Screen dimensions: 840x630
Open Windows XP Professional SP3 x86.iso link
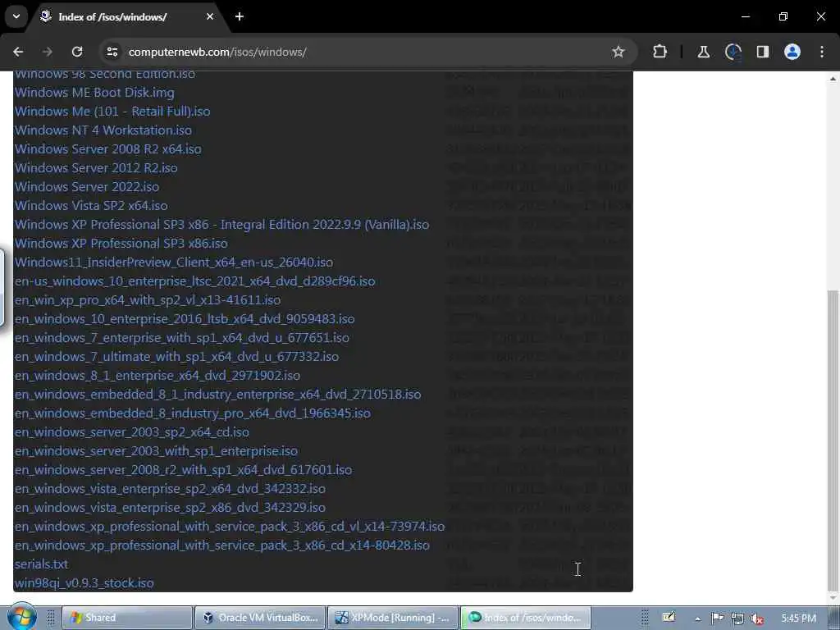click(121, 243)
